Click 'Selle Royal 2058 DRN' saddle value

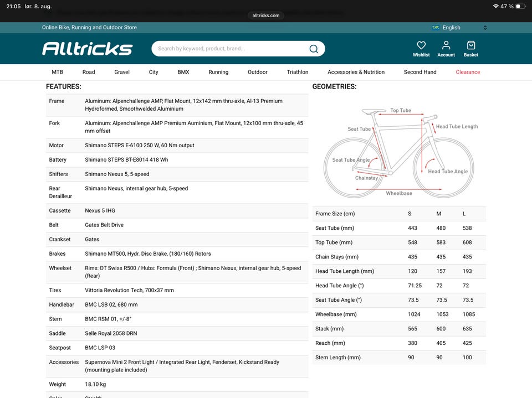click(111, 334)
